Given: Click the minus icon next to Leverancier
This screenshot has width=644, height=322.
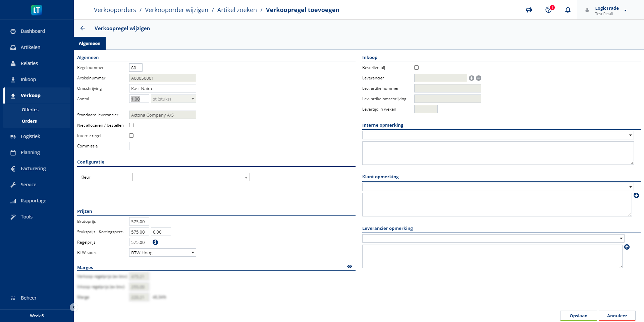Looking at the screenshot, I should click(479, 78).
